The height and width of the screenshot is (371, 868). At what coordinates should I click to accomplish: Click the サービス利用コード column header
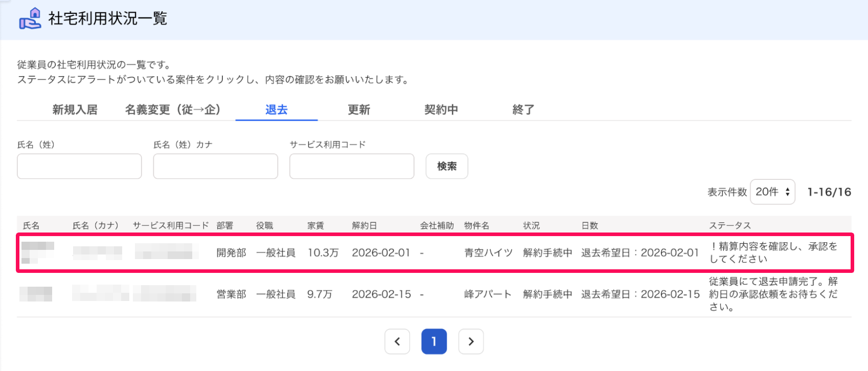click(171, 225)
